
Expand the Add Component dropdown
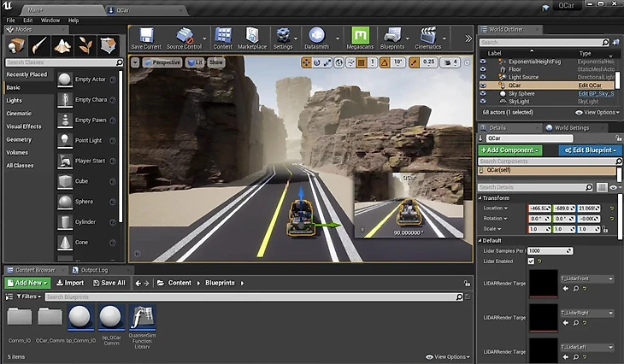510,150
